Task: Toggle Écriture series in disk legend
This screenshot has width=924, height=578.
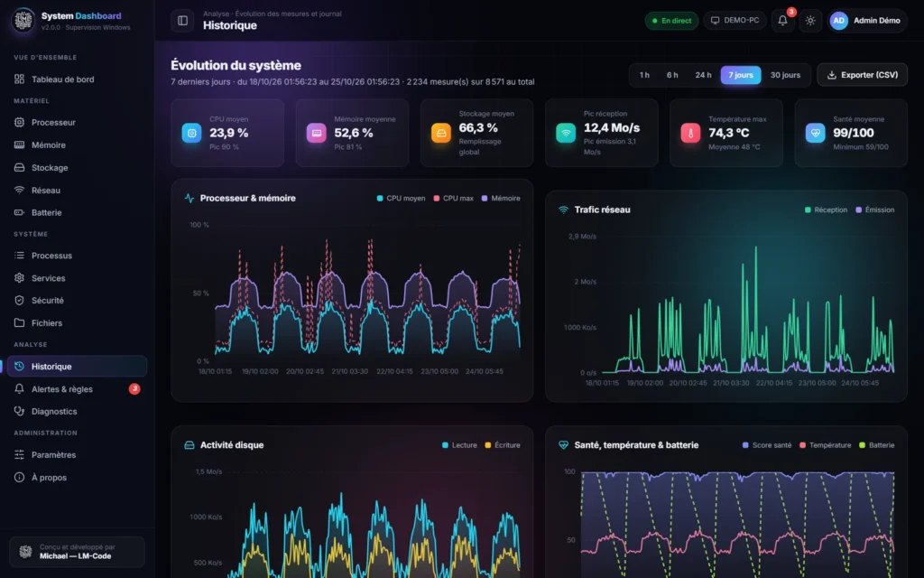Action: [x=502, y=445]
